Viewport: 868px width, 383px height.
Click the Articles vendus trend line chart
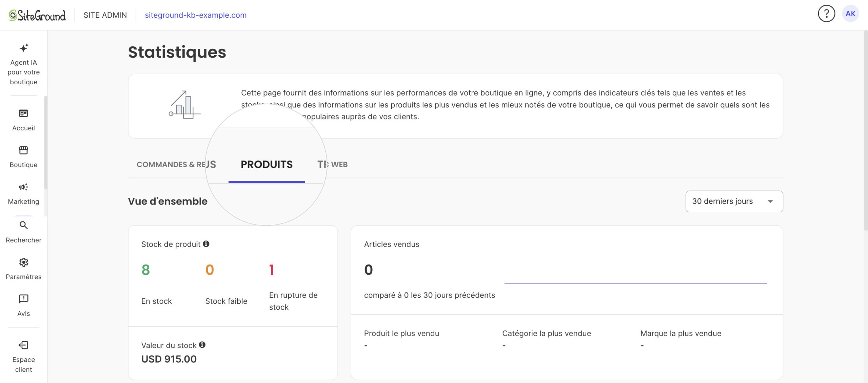coord(635,283)
